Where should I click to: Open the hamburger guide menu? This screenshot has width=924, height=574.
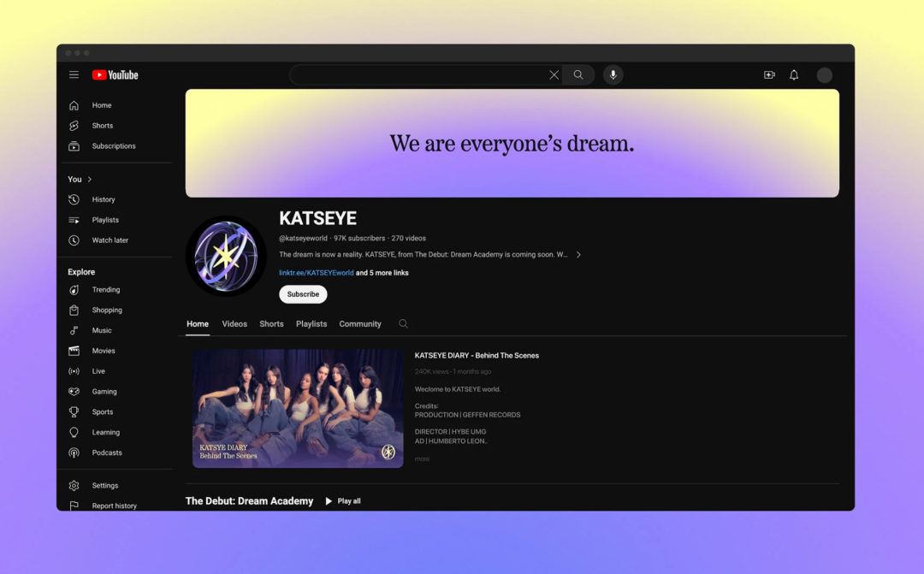pyautogui.click(x=74, y=74)
